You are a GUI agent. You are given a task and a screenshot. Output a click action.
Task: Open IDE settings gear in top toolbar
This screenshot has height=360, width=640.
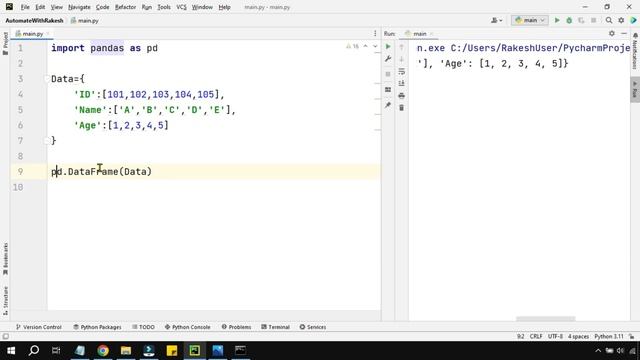click(x=621, y=20)
